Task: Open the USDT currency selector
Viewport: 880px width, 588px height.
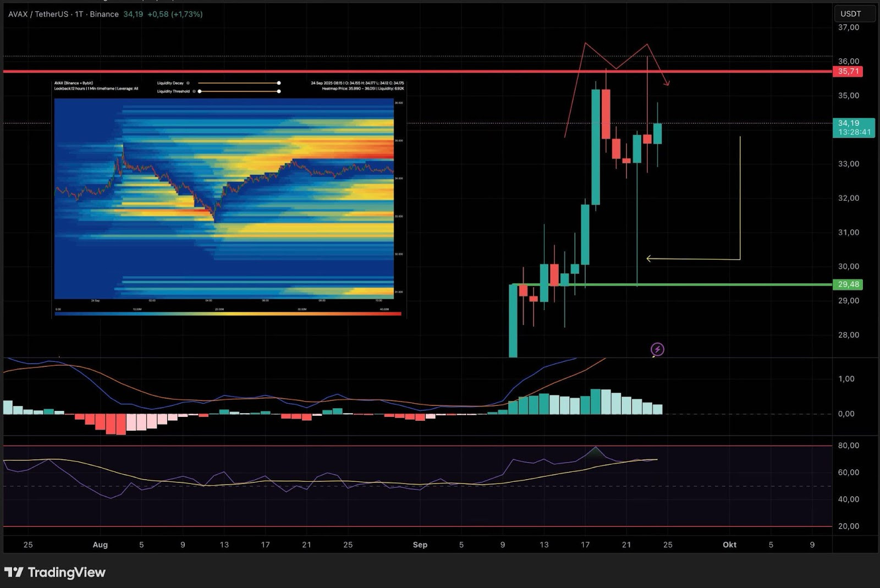Action: click(854, 14)
